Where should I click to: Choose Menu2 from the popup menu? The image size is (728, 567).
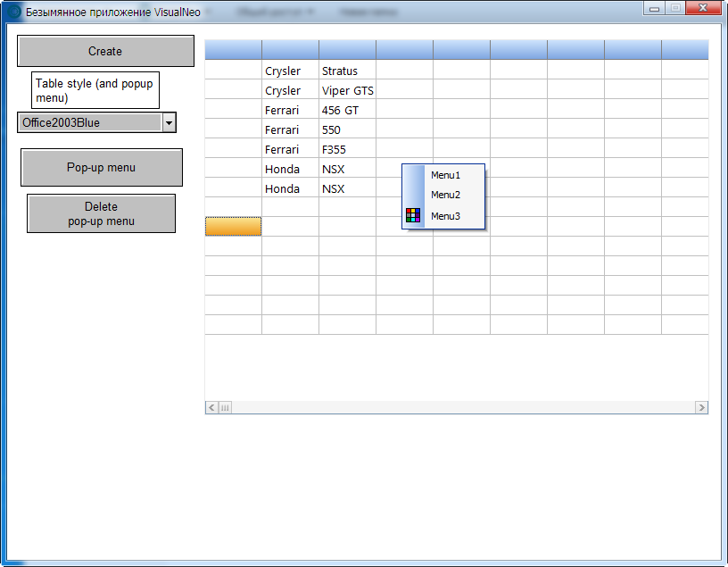click(x=445, y=195)
